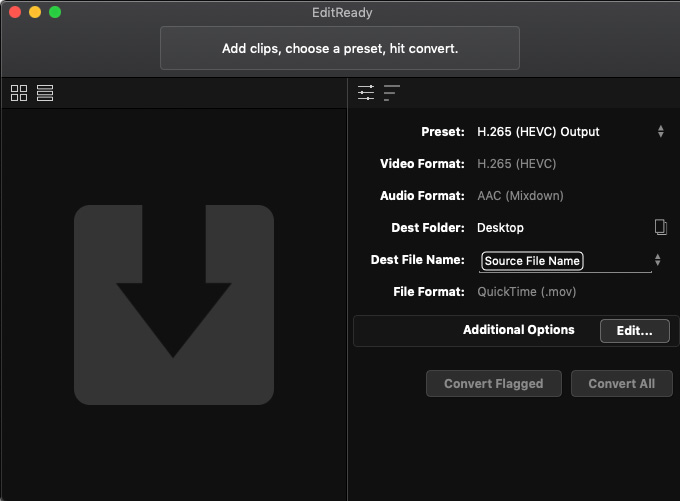Click Convert Flagged button

[x=494, y=383]
